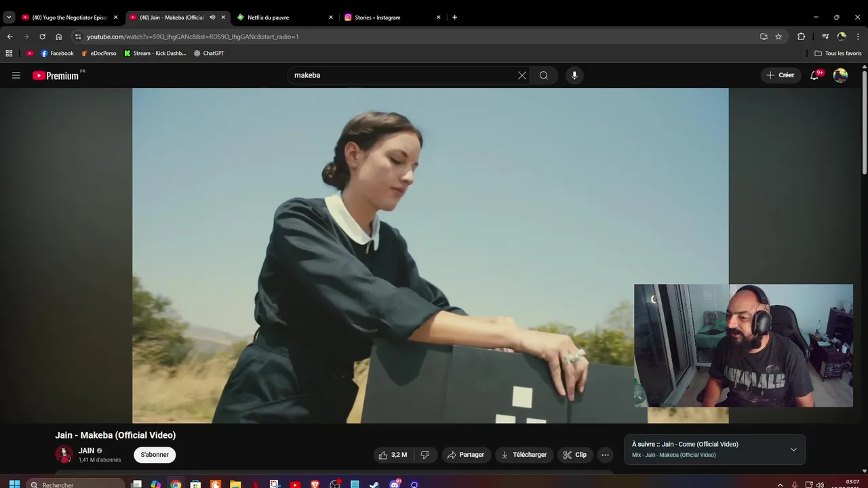Install app icon in address bar
This screenshot has height=488, width=868.
click(x=764, y=37)
